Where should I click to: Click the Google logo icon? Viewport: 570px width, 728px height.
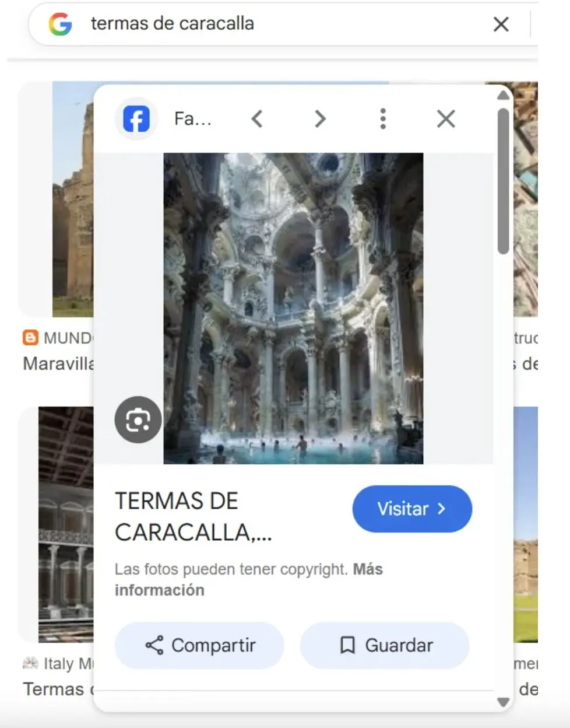tap(61, 24)
